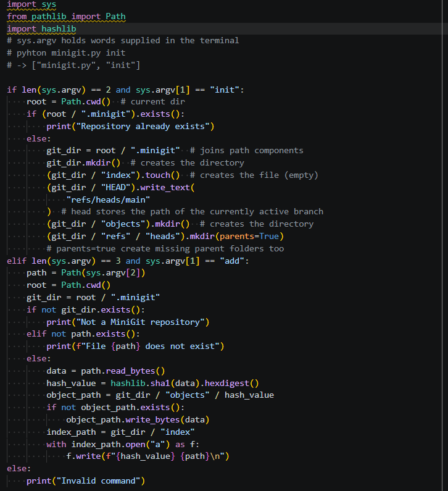
Task: Place cursor on 'import hashlib' line
Action: click(41, 29)
